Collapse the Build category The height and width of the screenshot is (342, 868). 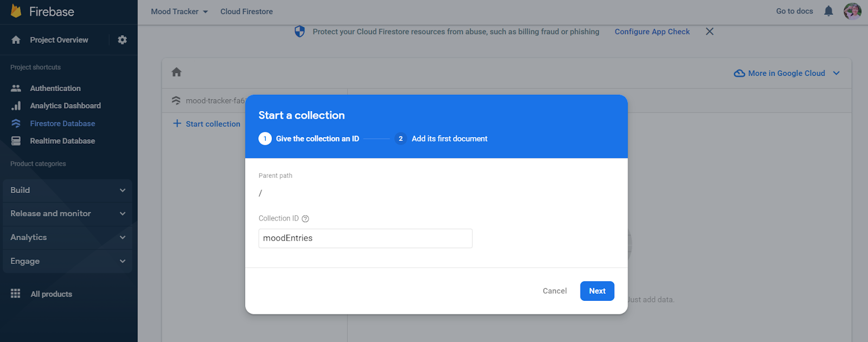click(x=67, y=190)
